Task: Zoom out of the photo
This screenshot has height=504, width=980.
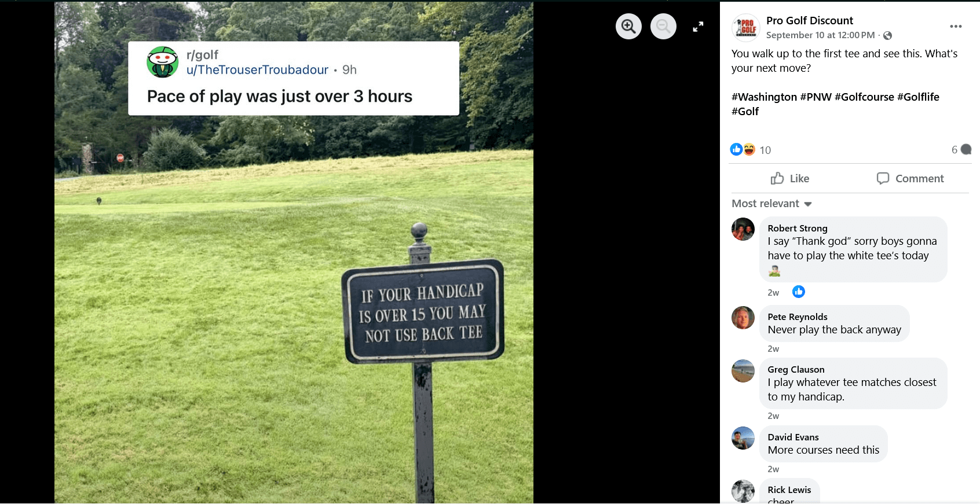Action: point(663,26)
